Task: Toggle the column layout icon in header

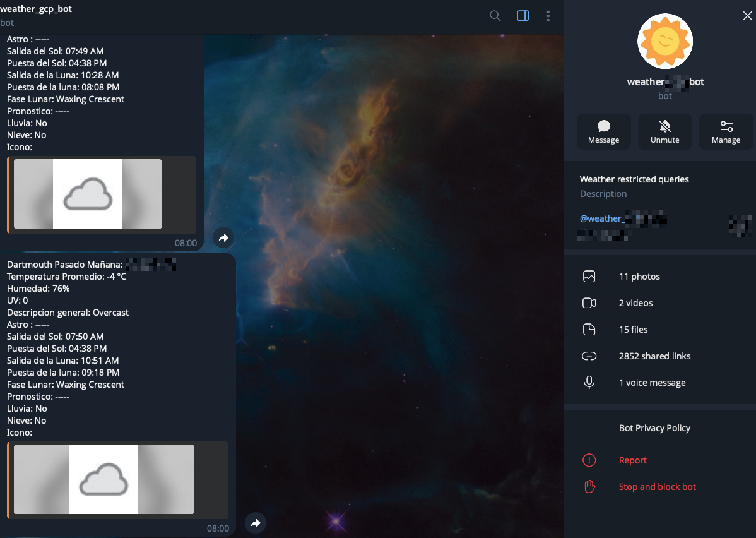Action: tap(523, 16)
